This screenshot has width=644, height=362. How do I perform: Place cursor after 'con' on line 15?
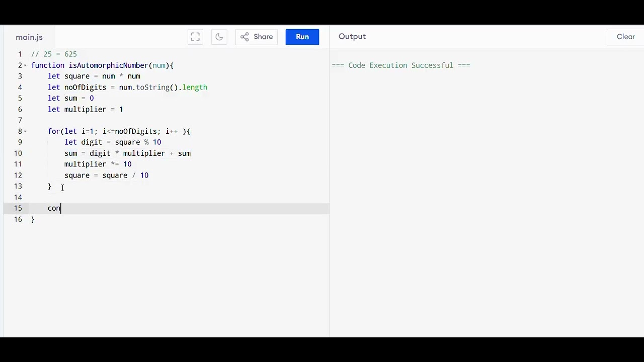click(x=61, y=208)
